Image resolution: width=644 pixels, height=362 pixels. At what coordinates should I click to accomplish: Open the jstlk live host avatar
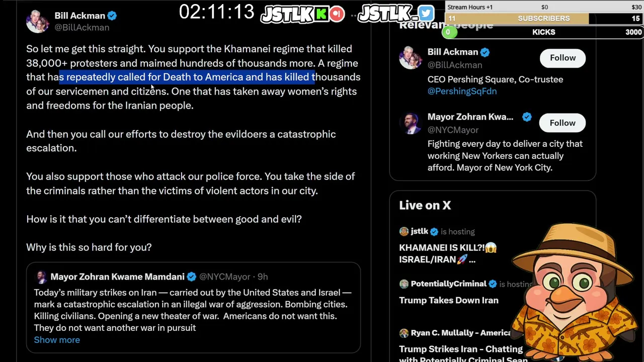[404, 231]
